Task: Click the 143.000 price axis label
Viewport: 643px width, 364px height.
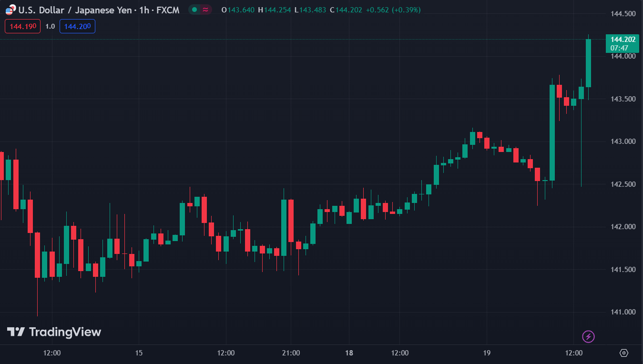Action: click(x=623, y=142)
